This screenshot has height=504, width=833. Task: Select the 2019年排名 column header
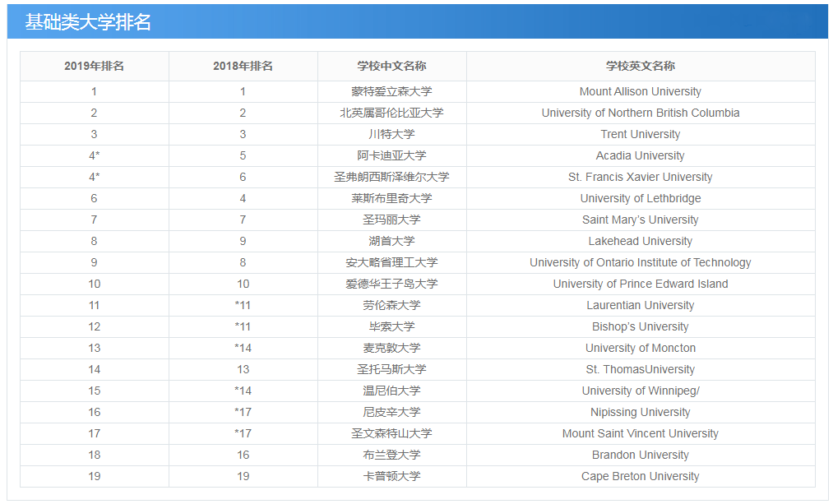[x=94, y=66]
